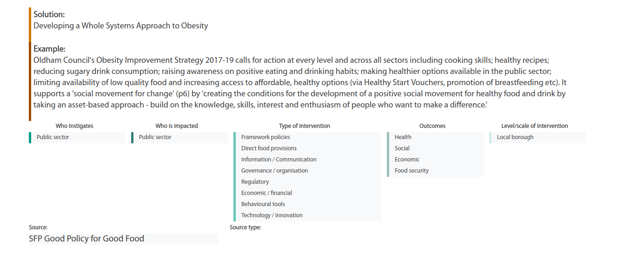Click the solution title about Whole Systems Approach
644x261 pixels.
(121, 26)
